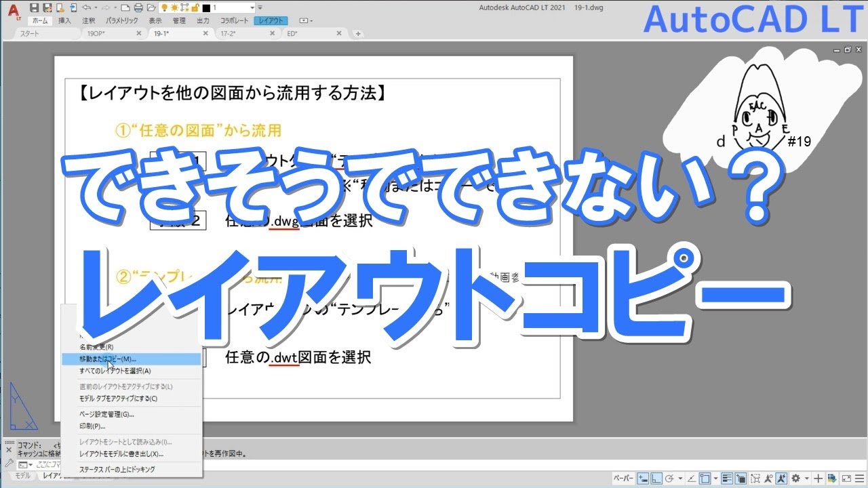Click the Undo arrow icon
Image resolution: width=868 pixels, height=488 pixels.
(87, 7)
